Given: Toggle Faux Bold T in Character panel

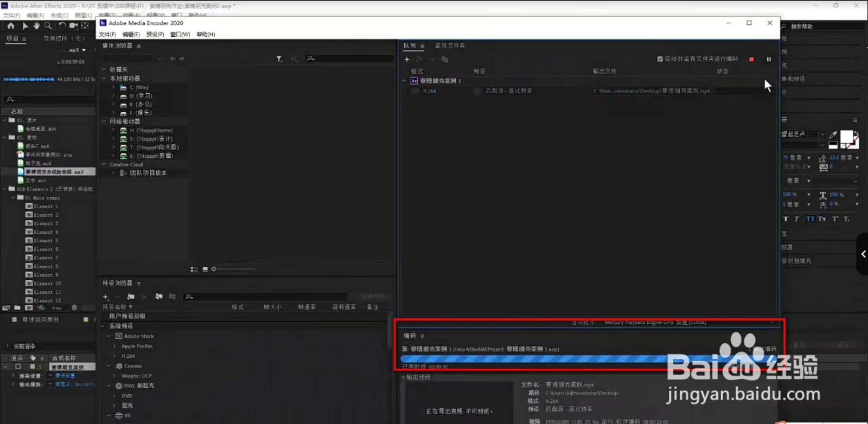Looking at the screenshot, I should (786, 219).
